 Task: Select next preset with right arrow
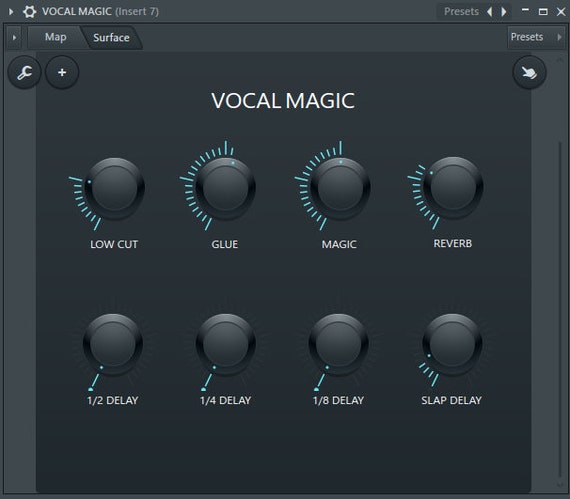pyautogui.click(x=504, y=12)
